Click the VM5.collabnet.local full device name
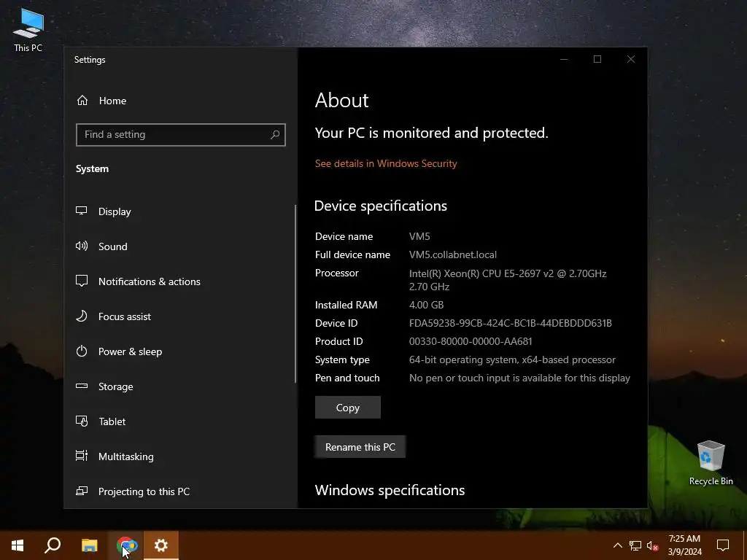This screenshot has width=747, height=560. pos(453,254)
